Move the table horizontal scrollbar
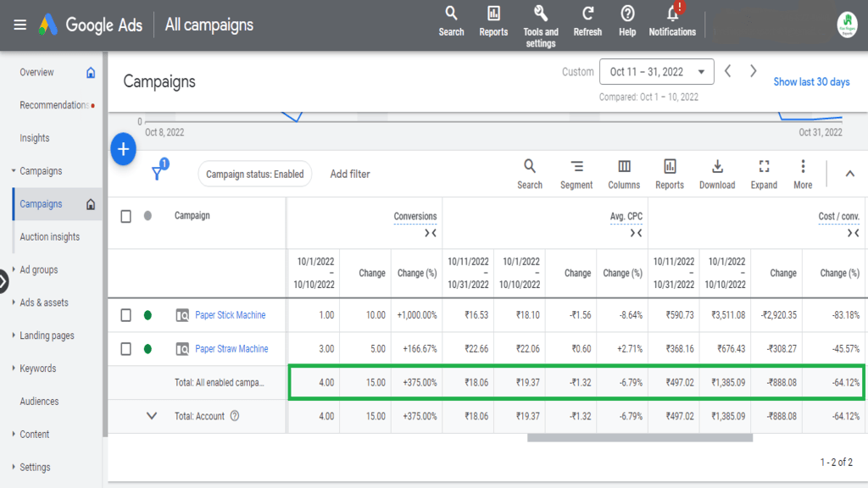This screenshot has width=868, height=488. tap(640, 438)
